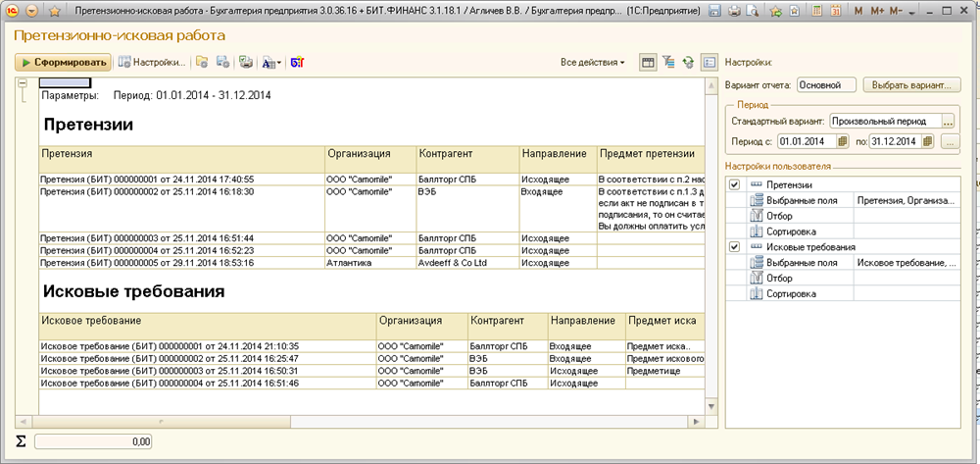Open report Настройки from the toolbar

[x=152, y=62]
